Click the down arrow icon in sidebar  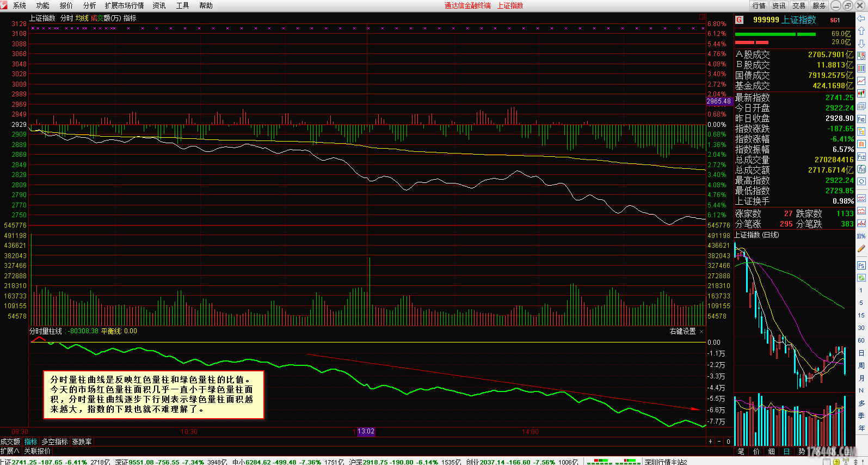(x=861, y=44)
